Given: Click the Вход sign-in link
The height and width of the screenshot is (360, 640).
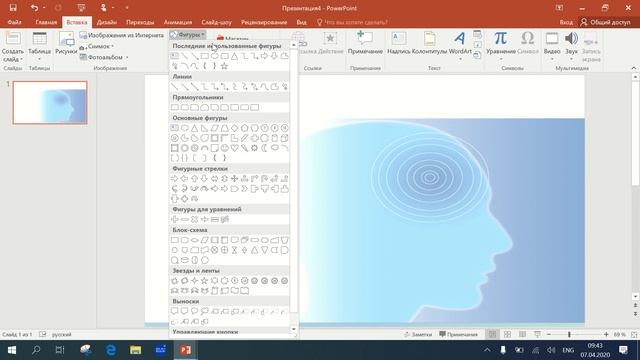Looking at the screenshot, I should (566, 22).
